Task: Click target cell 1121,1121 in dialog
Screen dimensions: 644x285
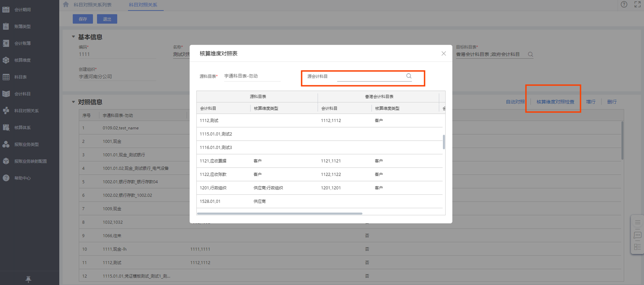Action: [331, 161]
